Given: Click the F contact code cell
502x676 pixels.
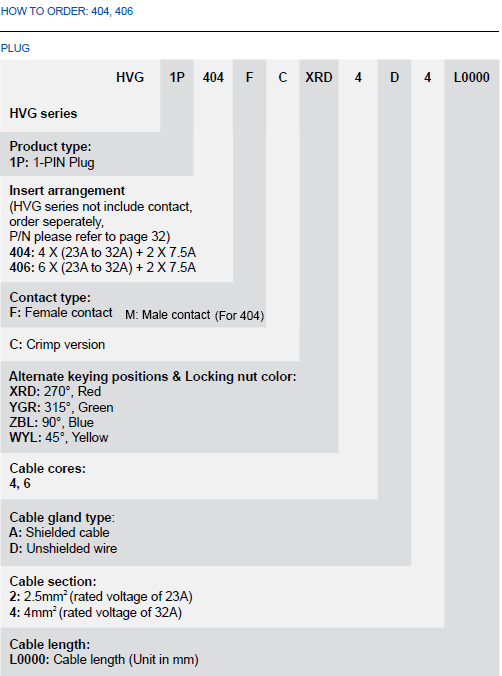Looking at the screenshot, I should click(x=249, y=77).
